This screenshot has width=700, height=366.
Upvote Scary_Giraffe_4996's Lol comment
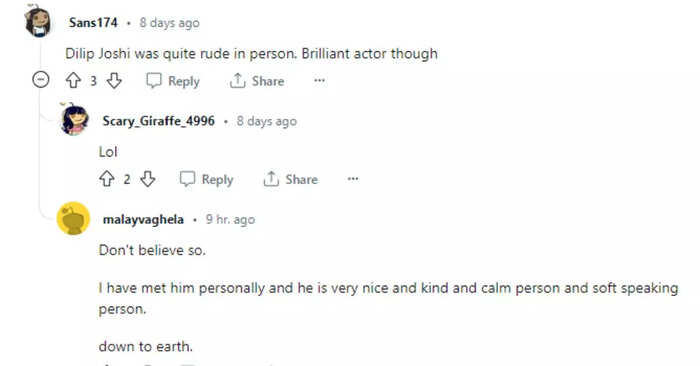click(107, 179)
